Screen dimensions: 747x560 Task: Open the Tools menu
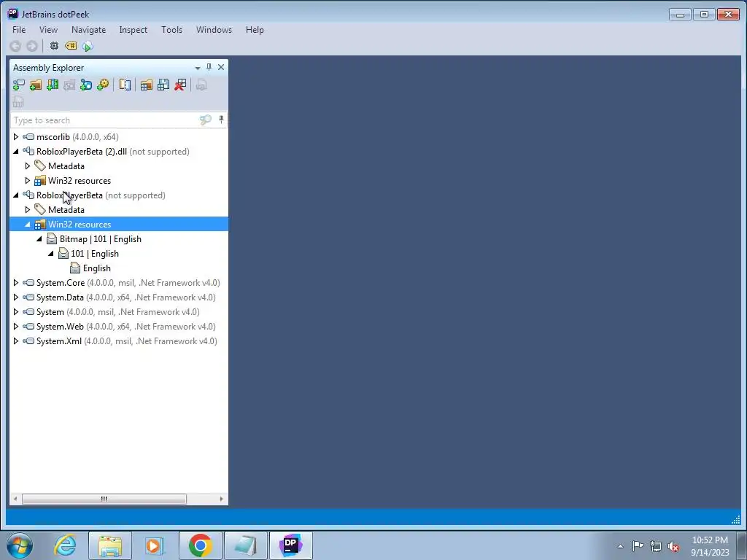(172, 29)
